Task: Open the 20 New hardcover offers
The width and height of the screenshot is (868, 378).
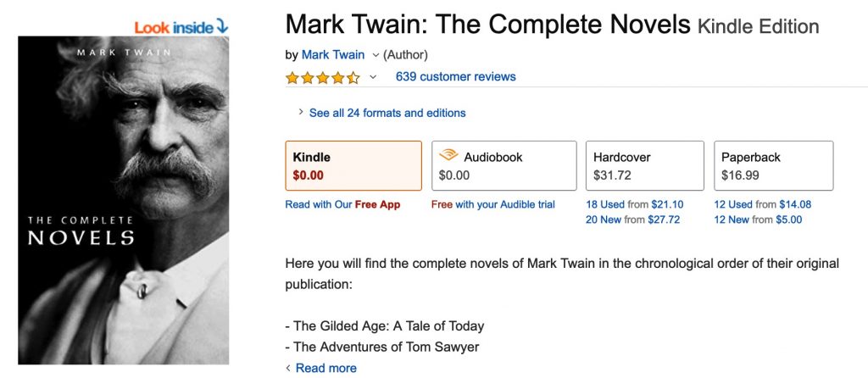Action: [x=604, y=220]
